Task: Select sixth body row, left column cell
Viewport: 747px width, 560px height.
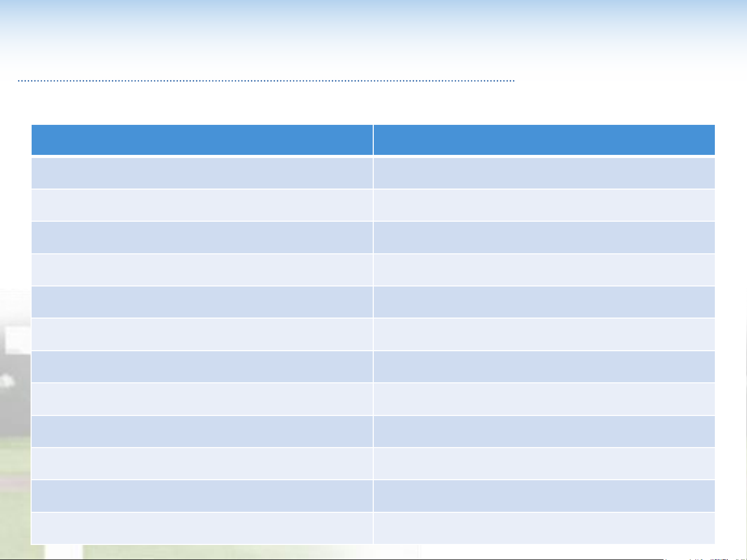Action: point(202,334)
